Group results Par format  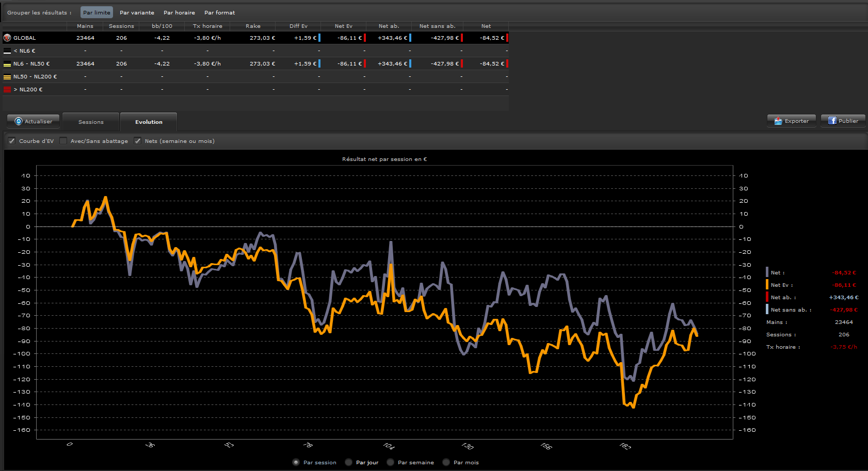(219, 12)
